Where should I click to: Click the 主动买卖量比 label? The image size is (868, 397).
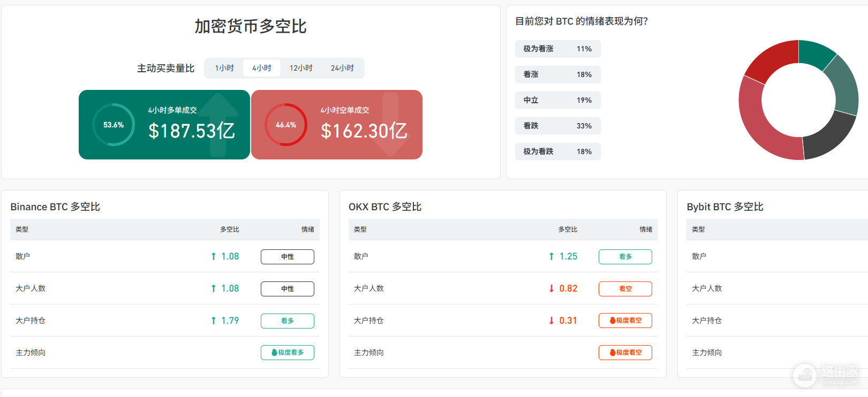166,68
